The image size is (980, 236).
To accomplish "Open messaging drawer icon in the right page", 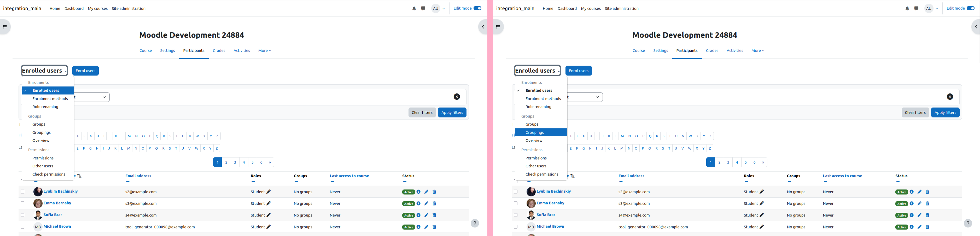I will 916,8.
